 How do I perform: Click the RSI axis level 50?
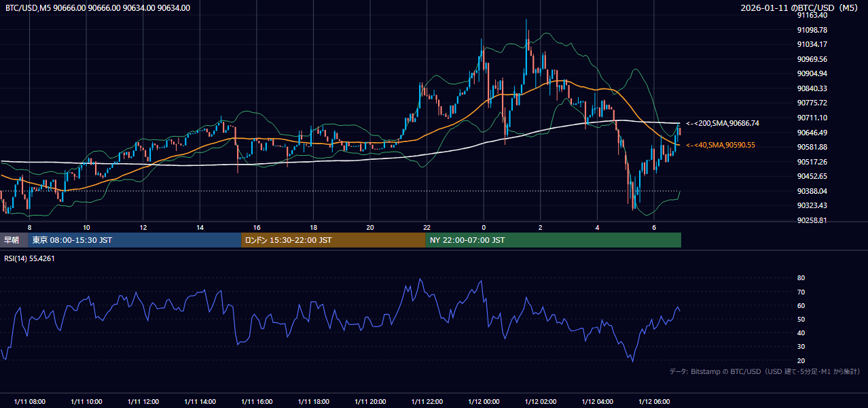pos(801,319)
